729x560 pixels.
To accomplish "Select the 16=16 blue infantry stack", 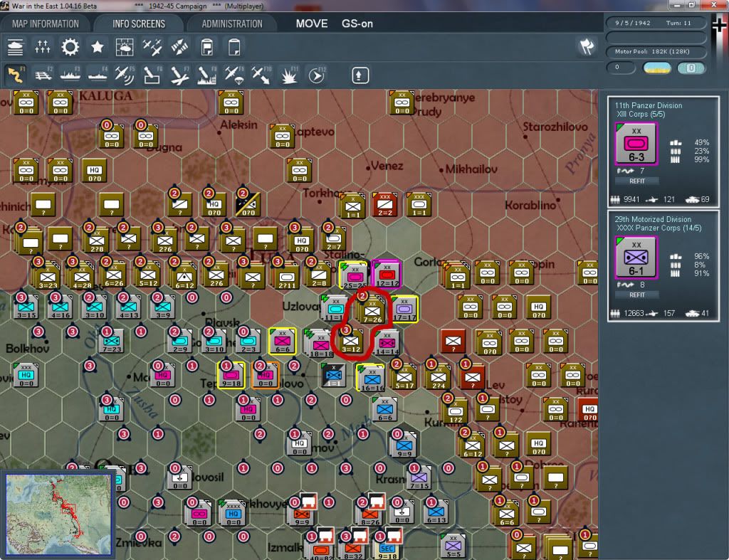I will (x=372, y=379).
